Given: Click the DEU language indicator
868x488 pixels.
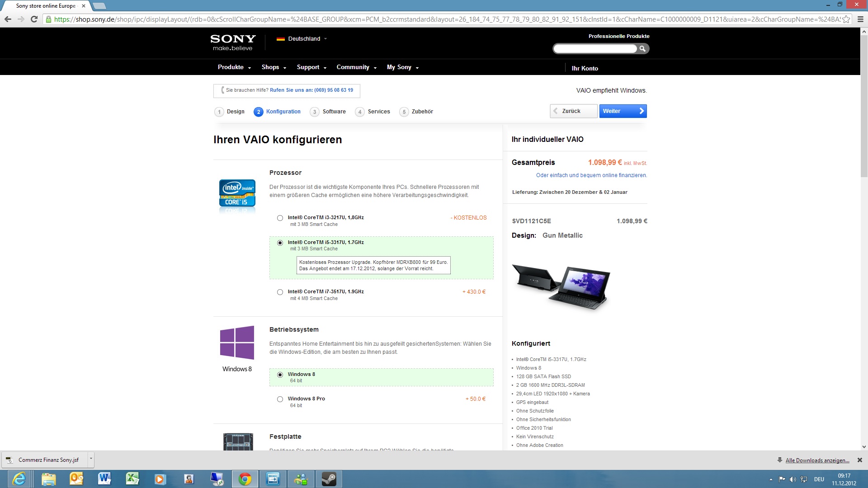Looking at the screenshot, I should pyautogui.click(x=819, y=479).
